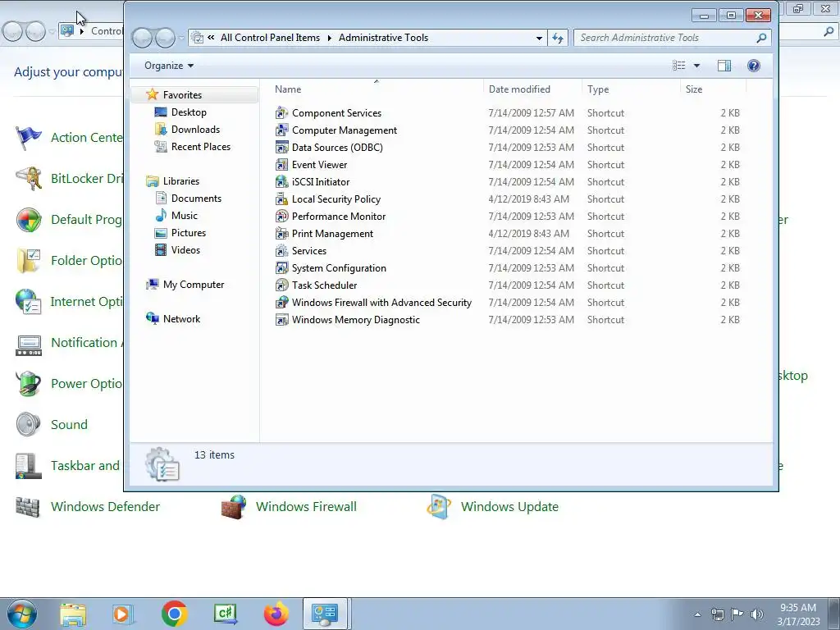Go back in Administrative Tools window
The image size is (840, 630).
point(143,38)
